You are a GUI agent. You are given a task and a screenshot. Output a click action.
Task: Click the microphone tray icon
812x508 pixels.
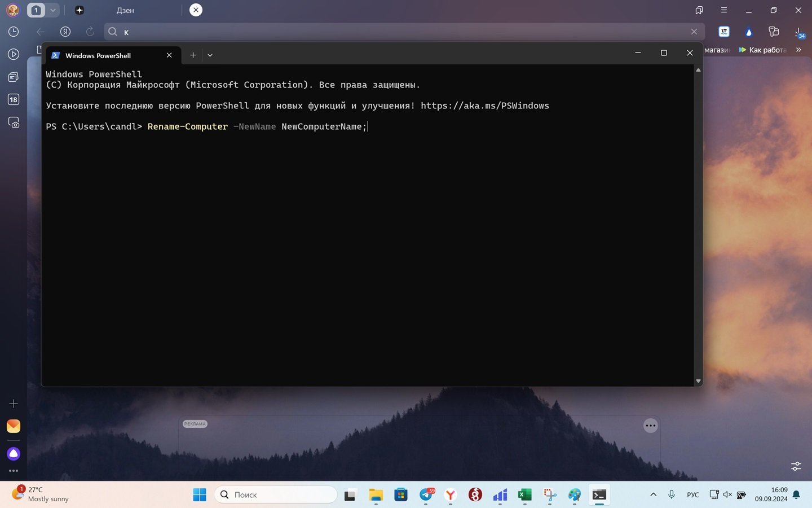click(x=672, y=494)
